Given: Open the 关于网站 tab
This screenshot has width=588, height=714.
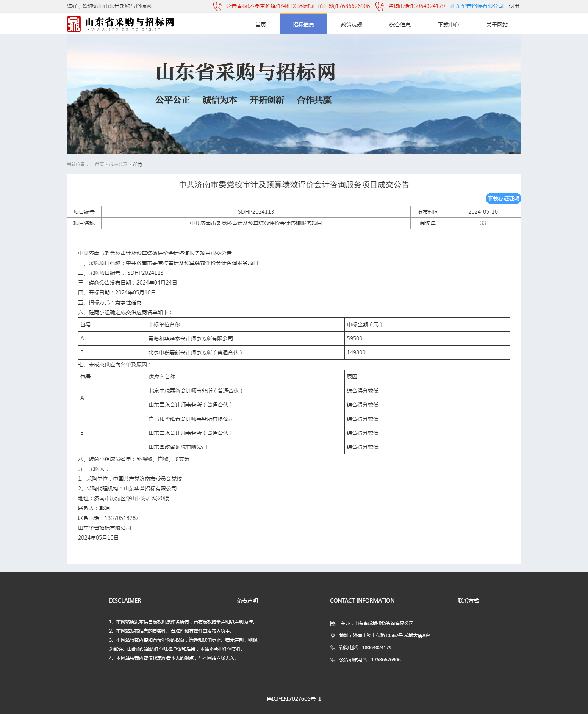Looking at the screenshot, I should point(497,25).
